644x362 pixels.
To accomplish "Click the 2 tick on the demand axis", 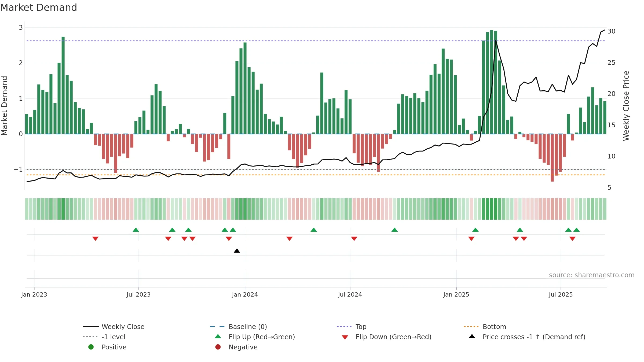I will coord(21,63).
